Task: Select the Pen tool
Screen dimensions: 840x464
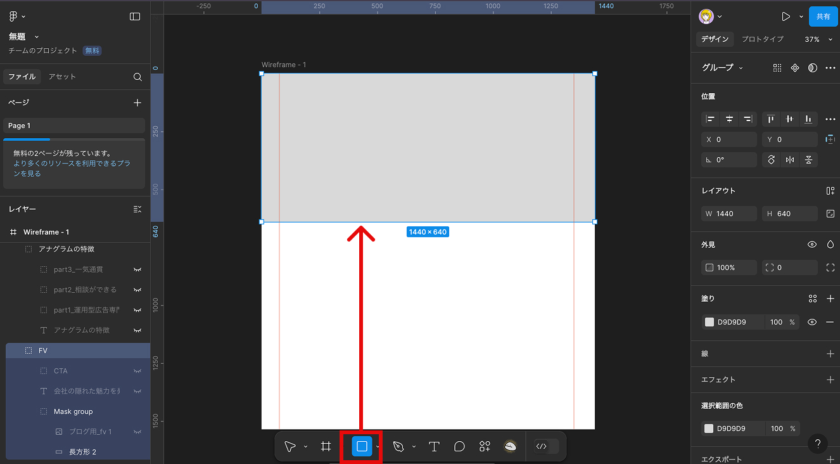Action: 398,446
